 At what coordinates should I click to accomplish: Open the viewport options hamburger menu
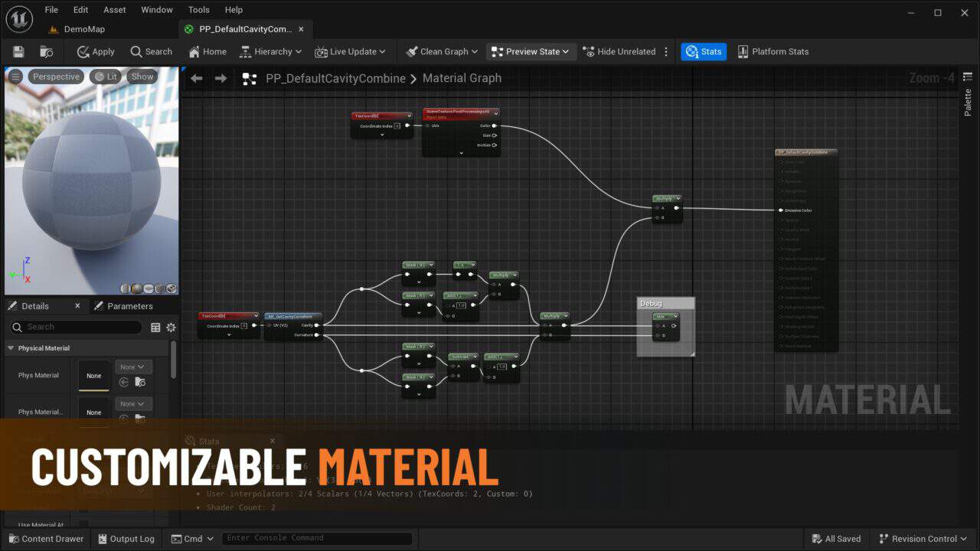[x=15, y=77]
